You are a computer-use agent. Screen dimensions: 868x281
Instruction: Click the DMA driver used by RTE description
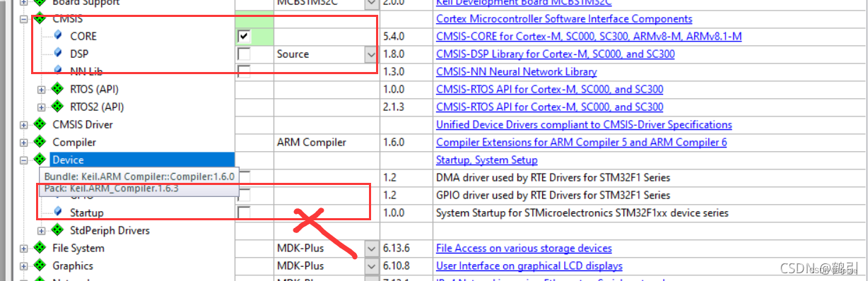(x=553, y=177)
